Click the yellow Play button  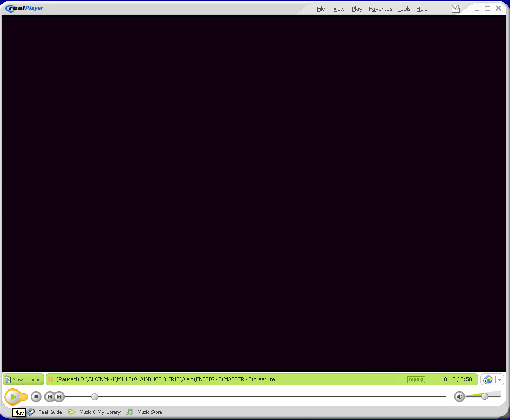[13, 397]
